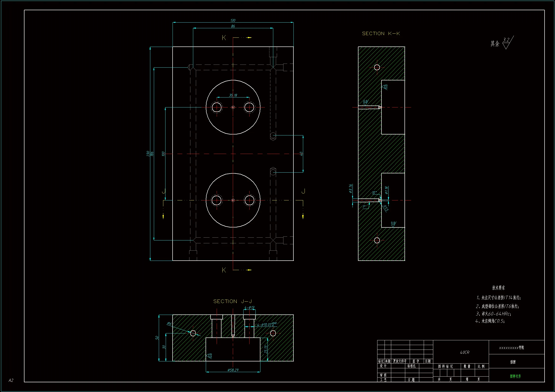Select the ø3.76 dimension in section K-K

[351, 188]
